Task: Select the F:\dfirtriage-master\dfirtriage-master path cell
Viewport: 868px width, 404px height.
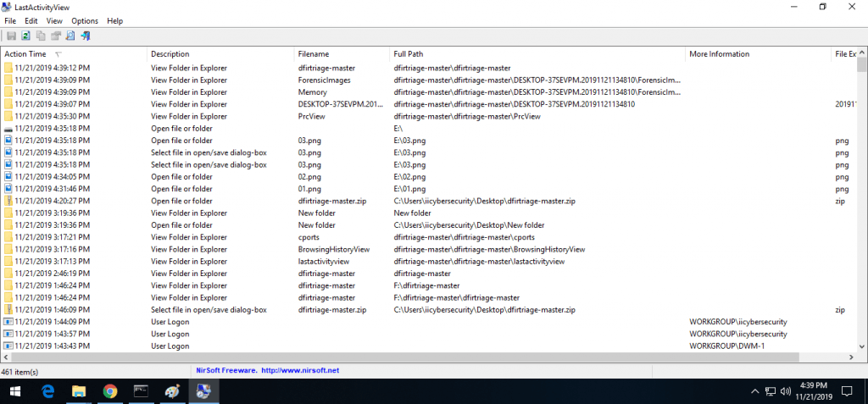Action: [x=457, y=298]
